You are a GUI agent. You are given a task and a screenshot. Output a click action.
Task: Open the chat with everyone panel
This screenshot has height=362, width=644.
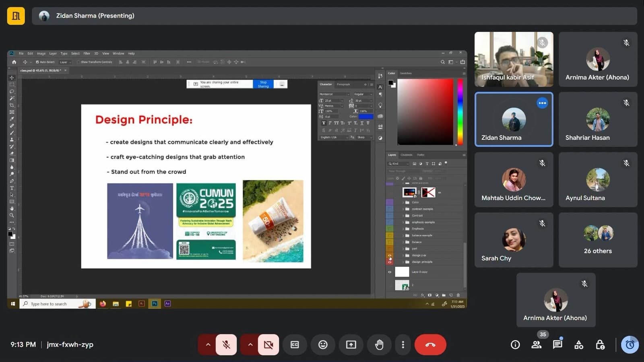click(x=557, y=344)
